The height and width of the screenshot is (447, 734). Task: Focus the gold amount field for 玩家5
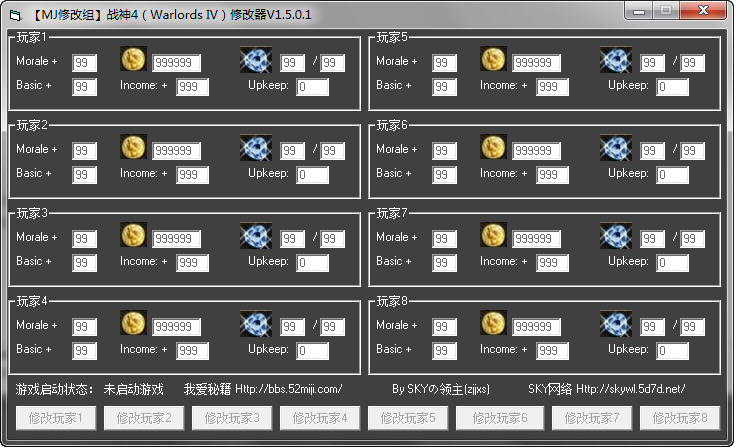click(536, 63)
